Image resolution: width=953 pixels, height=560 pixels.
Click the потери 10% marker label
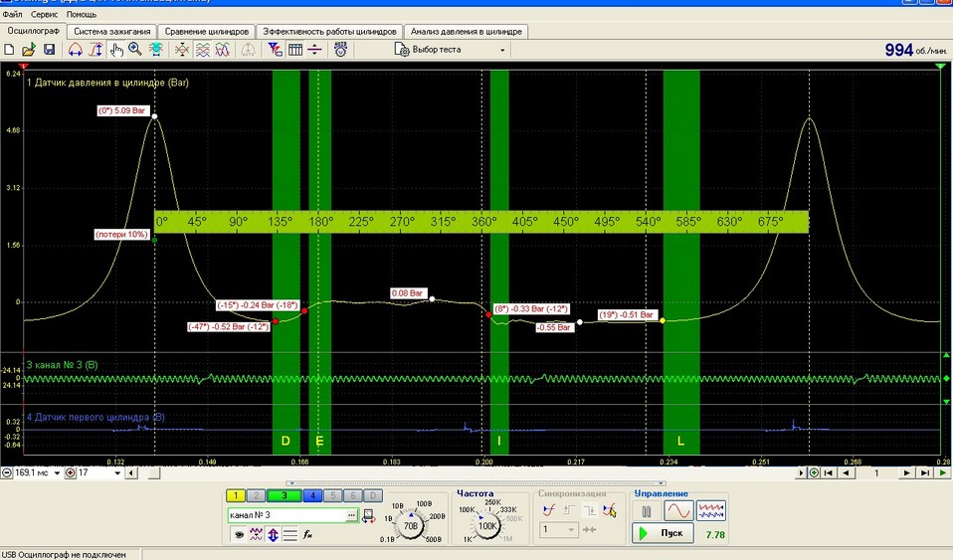tap(121, 234)
